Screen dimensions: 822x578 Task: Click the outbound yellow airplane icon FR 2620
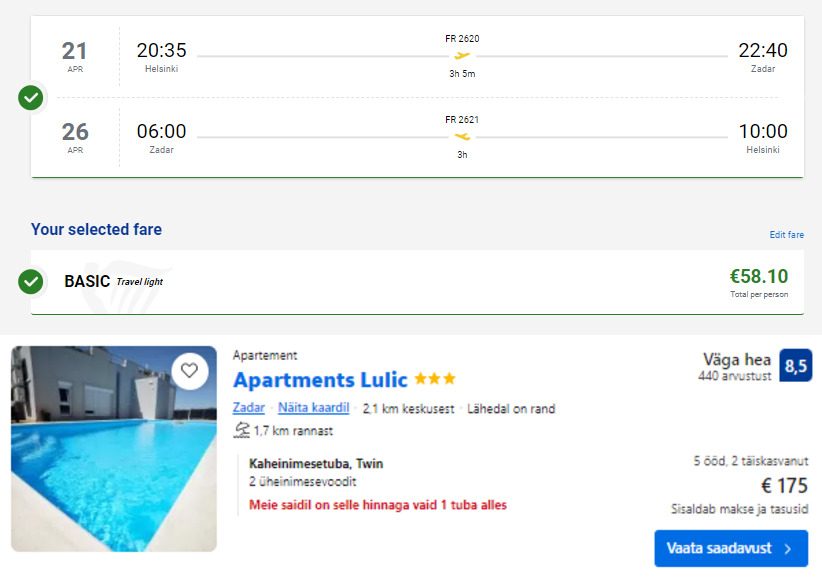pyautogui.click(x=462, y=56)
